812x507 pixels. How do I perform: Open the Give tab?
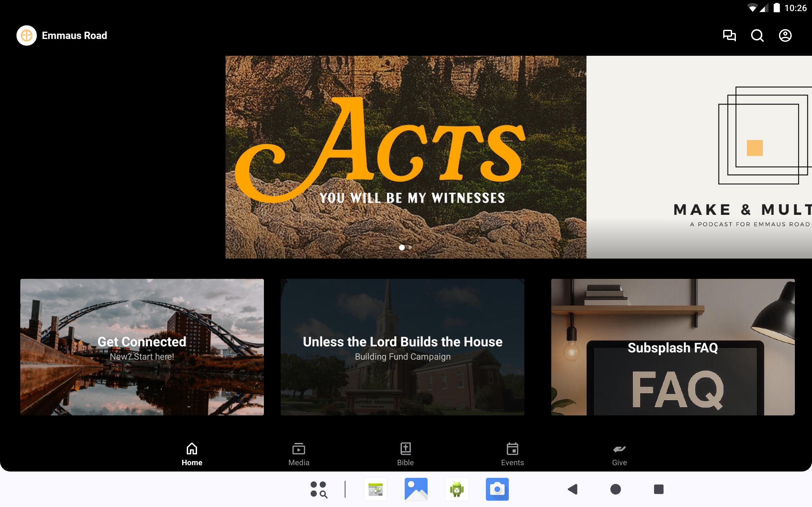click(x=619, y=454)
